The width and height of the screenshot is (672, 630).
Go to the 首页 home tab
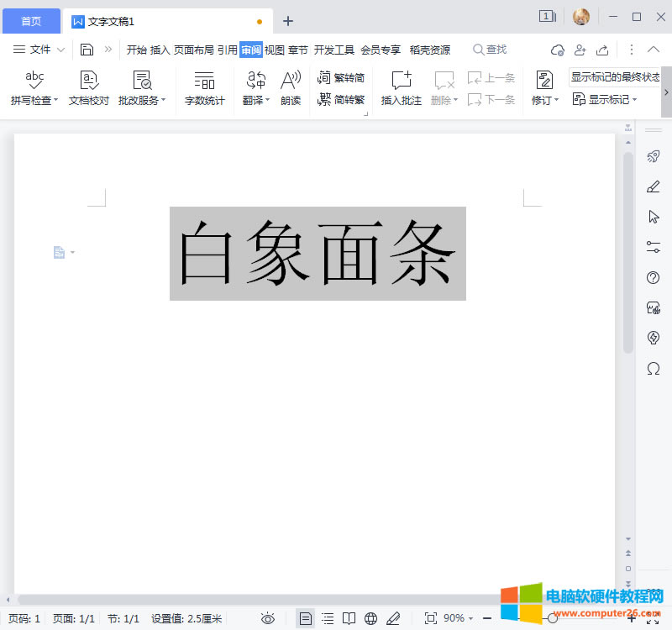[30, 21]
